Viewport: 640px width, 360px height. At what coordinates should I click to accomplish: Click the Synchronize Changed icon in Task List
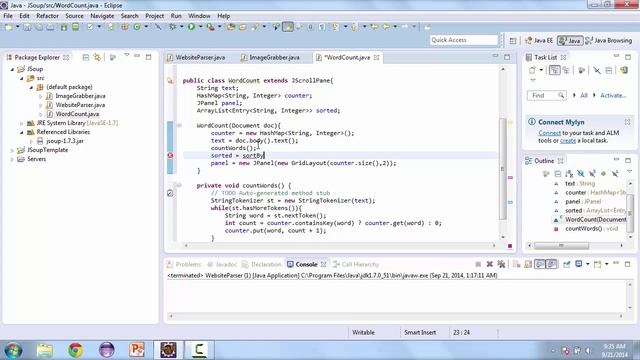[x=624, y=70]
